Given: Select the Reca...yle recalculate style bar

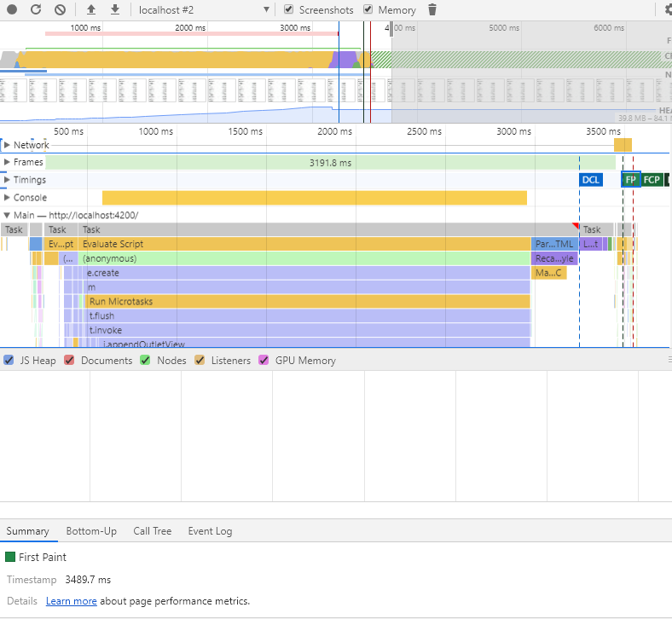Looking at the screenshot, I should pos(554,258).
